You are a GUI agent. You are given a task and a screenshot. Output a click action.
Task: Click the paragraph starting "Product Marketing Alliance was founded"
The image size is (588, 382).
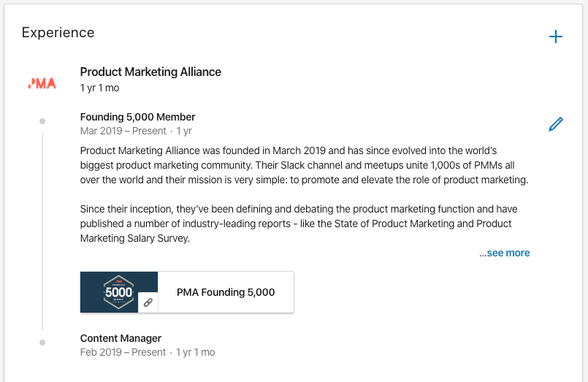(304, 164)
